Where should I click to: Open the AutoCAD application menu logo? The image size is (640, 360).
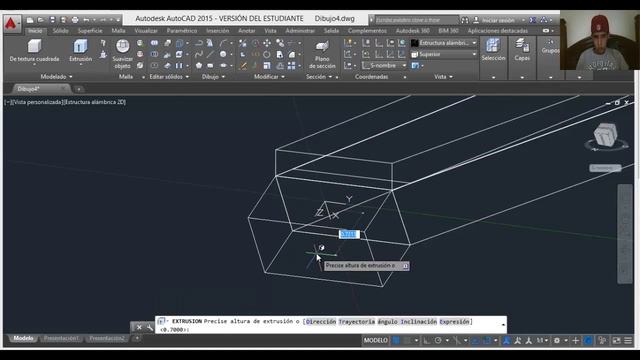(11, 24)
